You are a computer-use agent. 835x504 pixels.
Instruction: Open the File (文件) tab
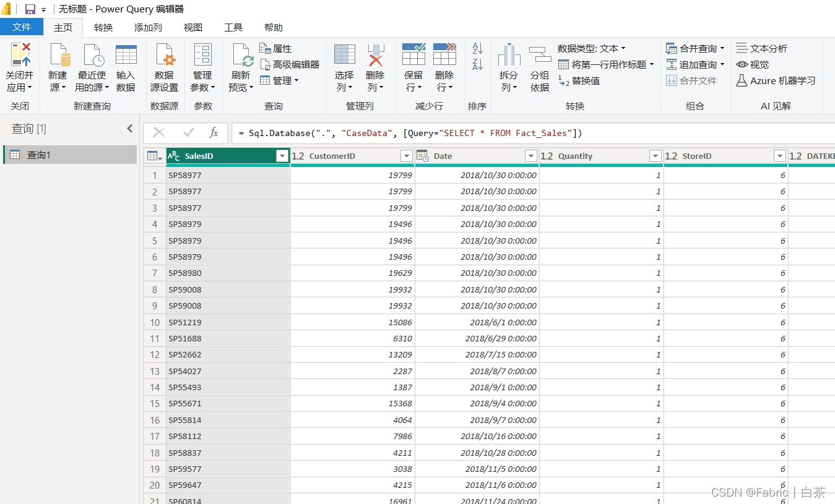point(22,27)
